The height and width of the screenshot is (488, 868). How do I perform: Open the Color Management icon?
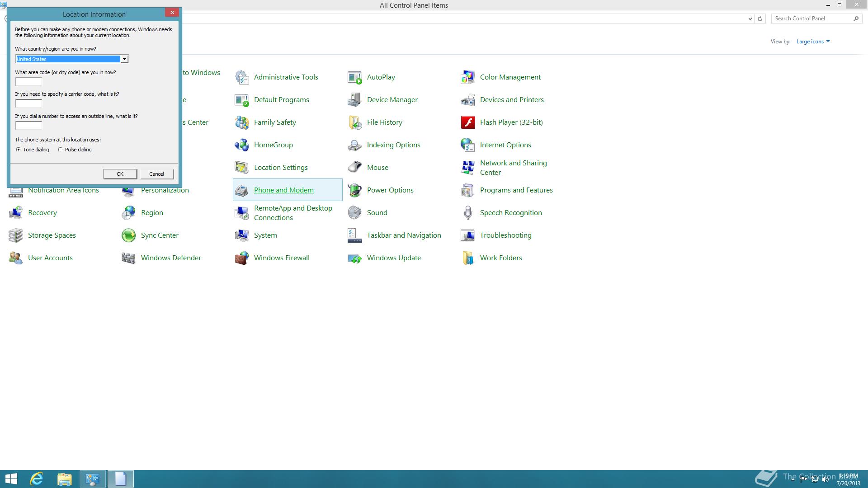click(x=468, y=77)
